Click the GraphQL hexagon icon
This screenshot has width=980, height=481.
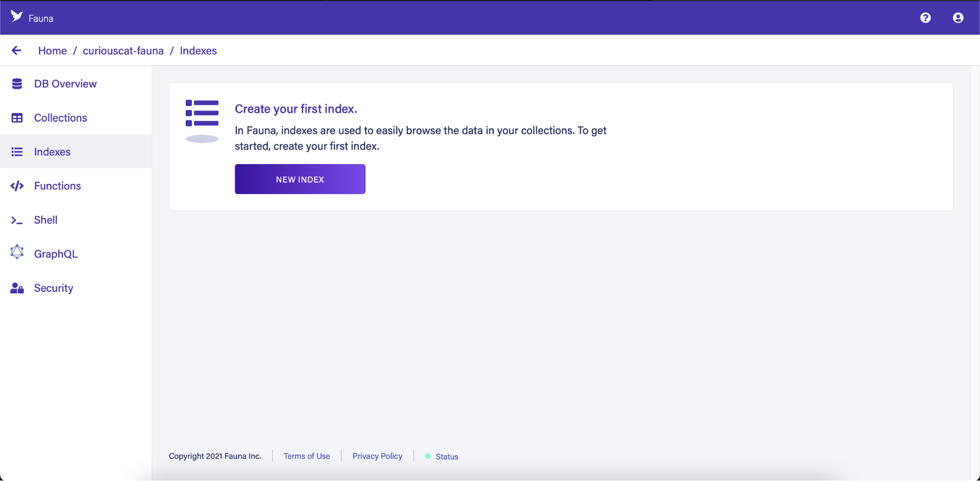coord(17,253)
